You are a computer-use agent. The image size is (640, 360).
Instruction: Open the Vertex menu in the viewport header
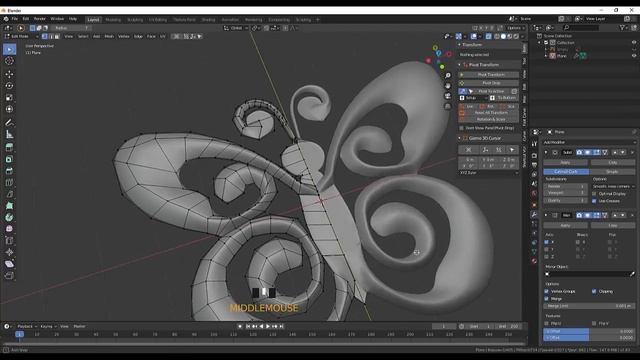tap(123, 36)
